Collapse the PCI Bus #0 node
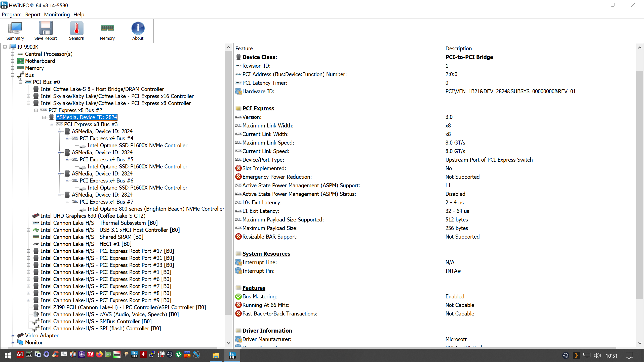The height and width of the screenshot is (362, 644). pyautogui.click(x=20, y=82)
